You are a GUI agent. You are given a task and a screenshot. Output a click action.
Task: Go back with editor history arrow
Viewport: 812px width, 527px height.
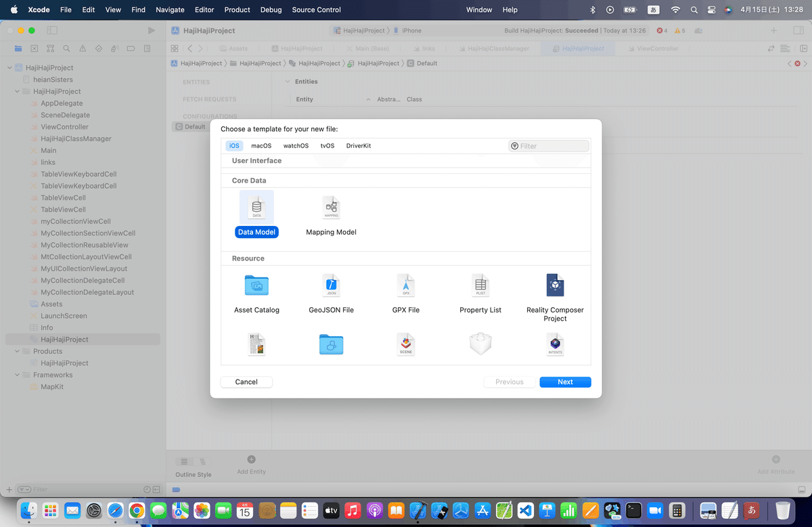(189, 49)
